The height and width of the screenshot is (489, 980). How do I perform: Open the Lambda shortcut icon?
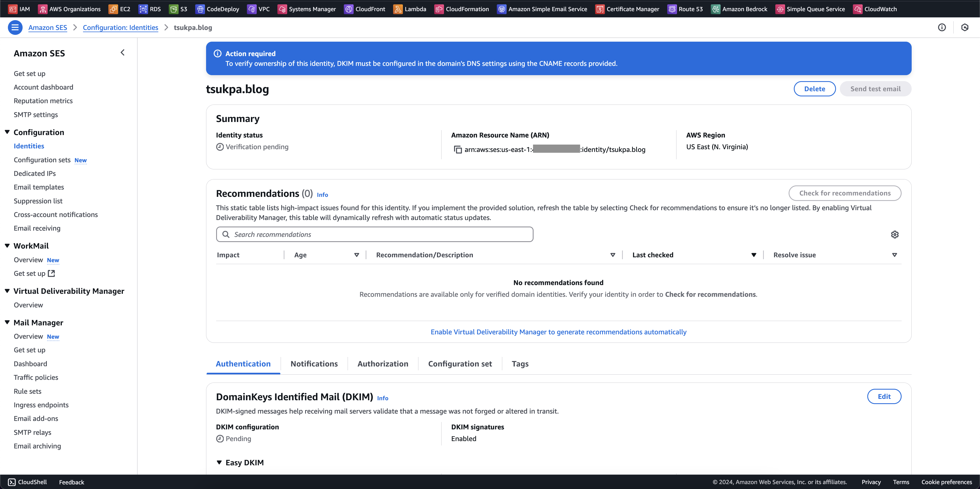397,9
